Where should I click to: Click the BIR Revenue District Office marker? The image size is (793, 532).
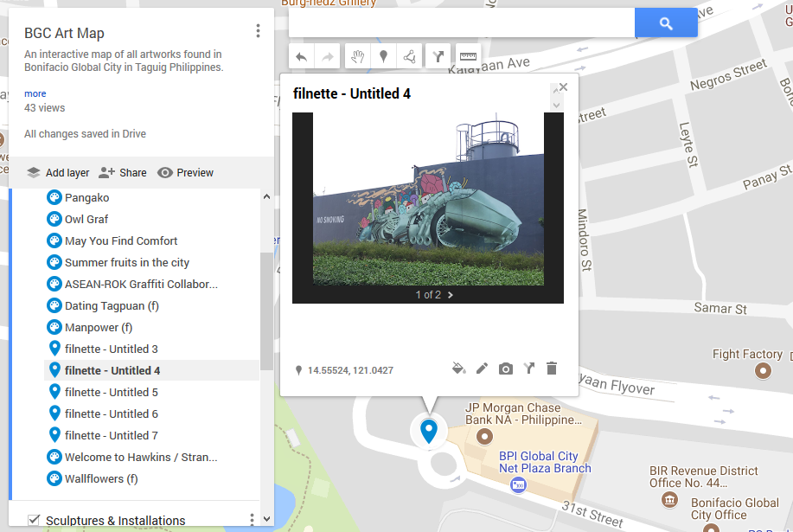click(669, 500)
